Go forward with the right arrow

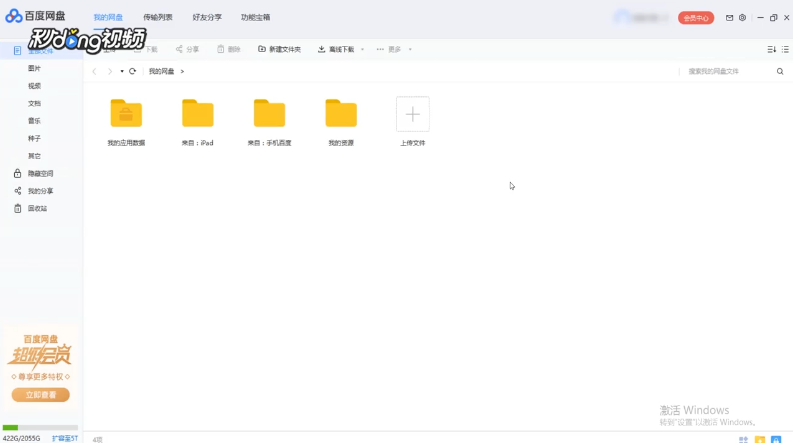pos(110,71)
